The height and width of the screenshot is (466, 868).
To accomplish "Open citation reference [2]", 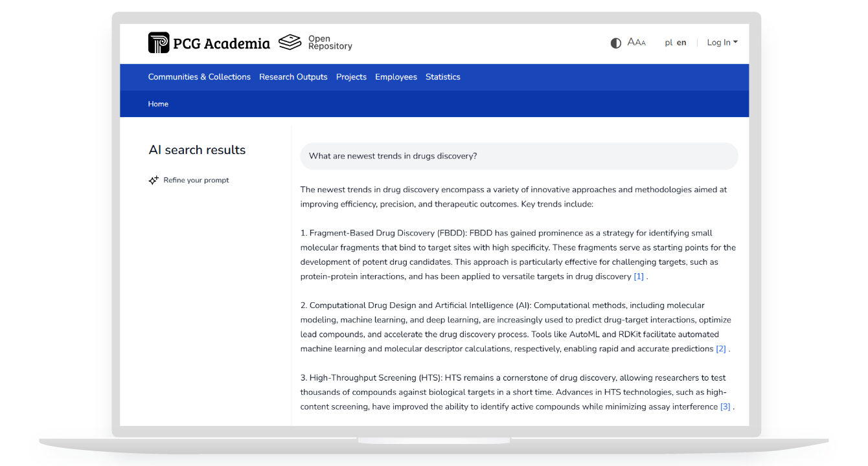I will click(720, 349).
